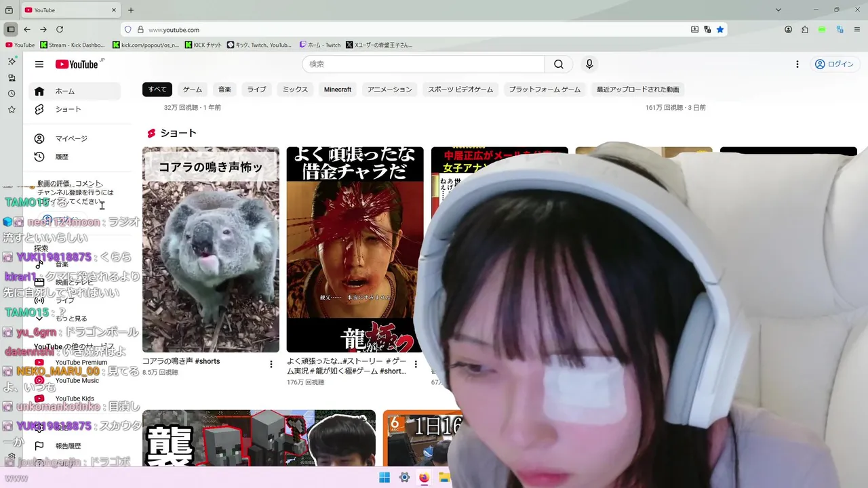Go forward with the browser forward arrow
Image resolution: width=868 pixels, height=488 pixels.
tap(43, 29)
